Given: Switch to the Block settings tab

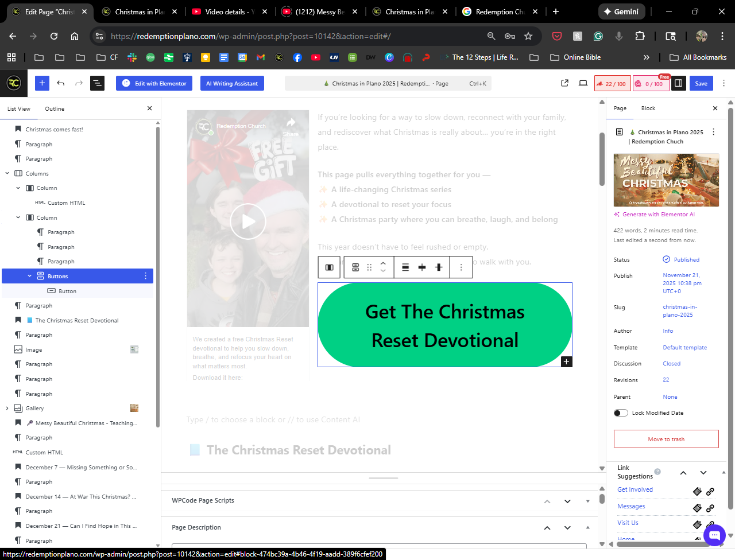Looking at the screenshot, I should pos(648,108).
